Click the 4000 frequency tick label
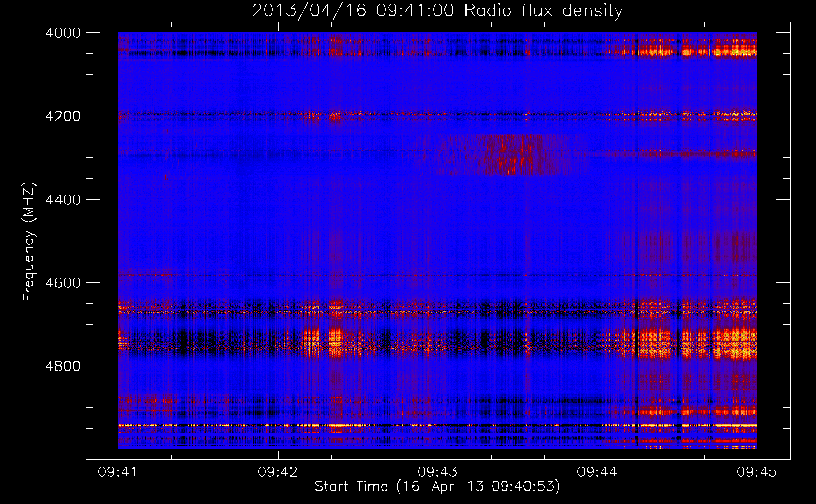 (63, 33)
